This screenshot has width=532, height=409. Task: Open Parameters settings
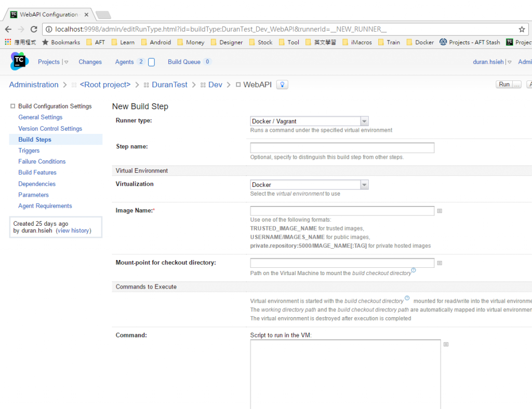(x=33, y=195)
